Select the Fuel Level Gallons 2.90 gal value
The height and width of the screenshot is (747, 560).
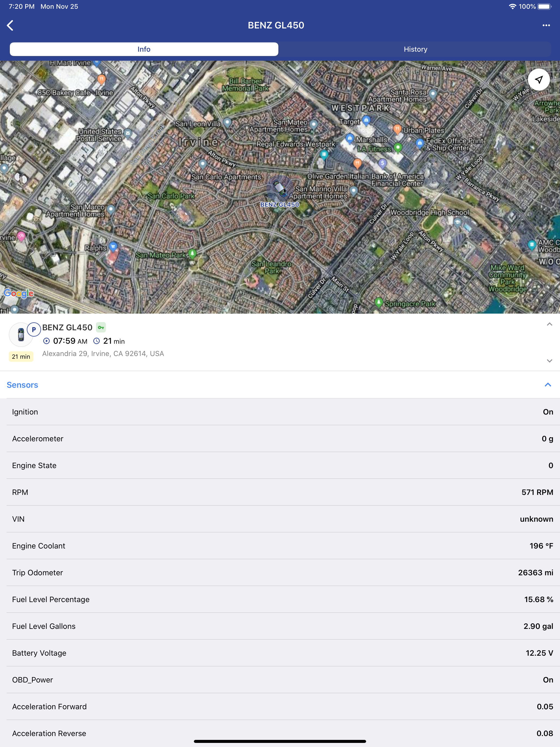pos(538,626)
